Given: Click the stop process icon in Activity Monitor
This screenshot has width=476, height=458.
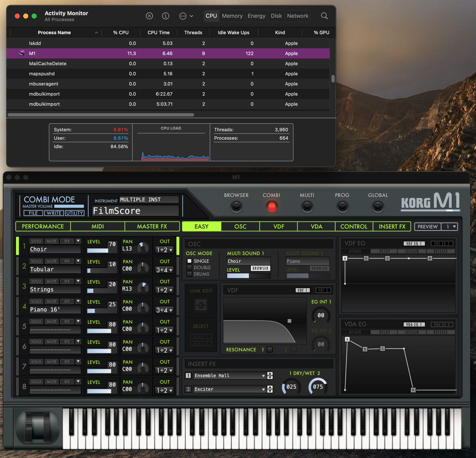Looking at the screenshot, I should click(x=149, y=16).
